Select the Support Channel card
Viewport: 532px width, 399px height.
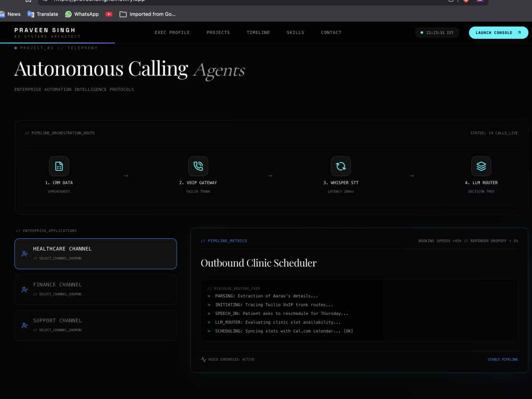coord(96,326)
